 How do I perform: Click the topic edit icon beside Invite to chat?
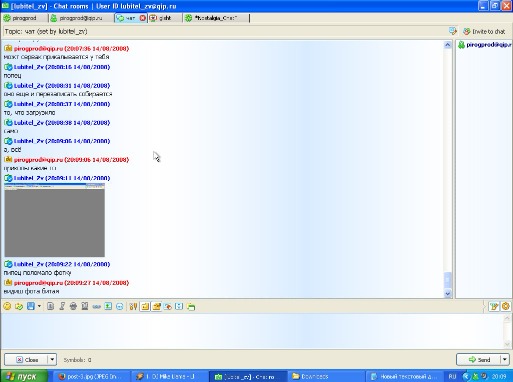pyautogui.click(x=453, y=31)
